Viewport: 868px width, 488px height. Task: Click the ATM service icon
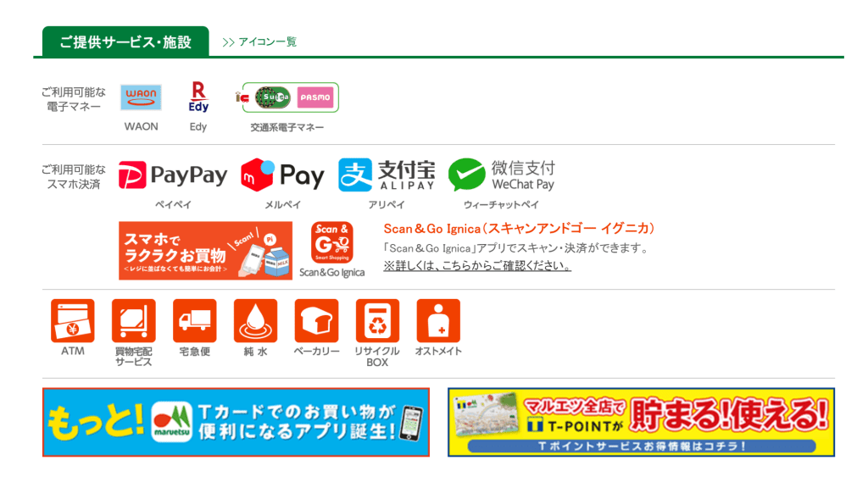pyautogui.click(x=73, y=321)
